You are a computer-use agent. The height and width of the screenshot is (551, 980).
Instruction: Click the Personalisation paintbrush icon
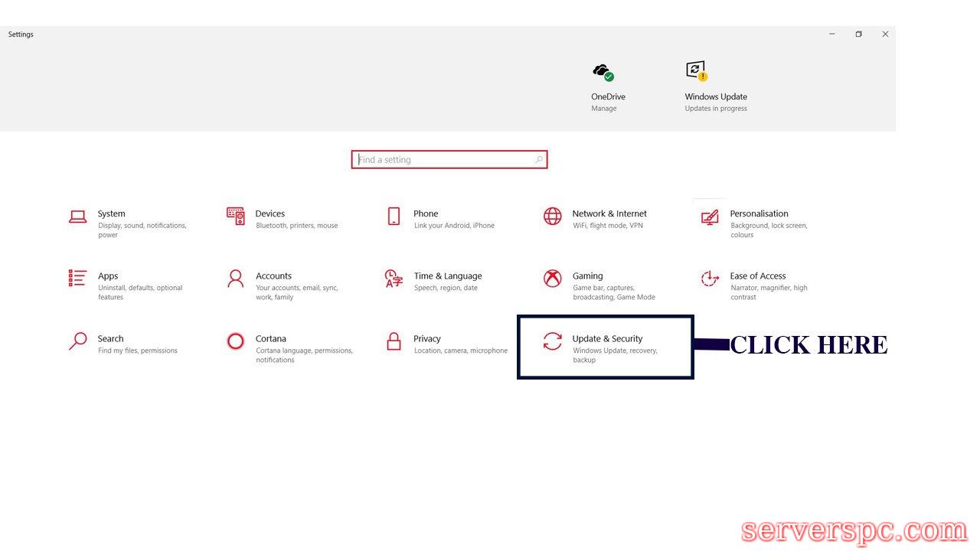point(710,217)
